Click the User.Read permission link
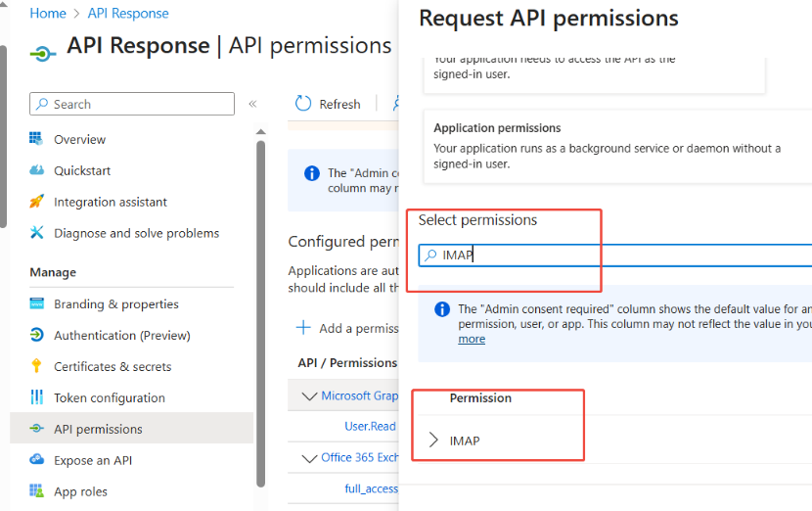The image size is (812, 511). 370,426
